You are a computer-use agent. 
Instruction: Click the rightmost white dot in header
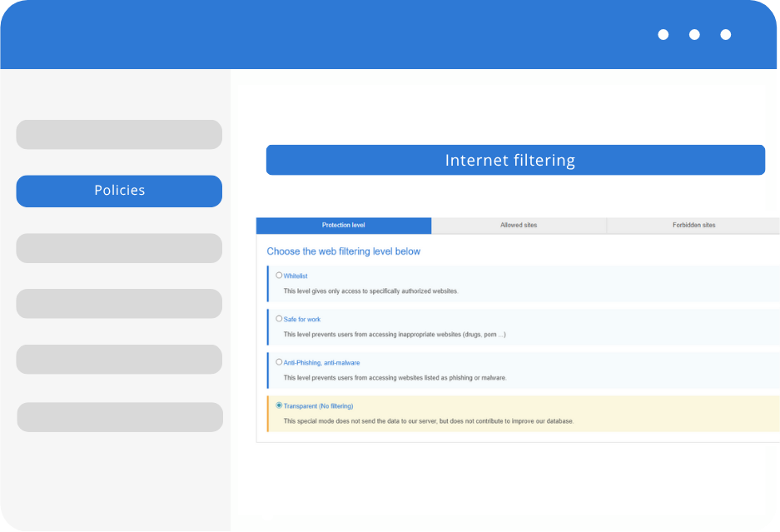(x=725, y=35)
